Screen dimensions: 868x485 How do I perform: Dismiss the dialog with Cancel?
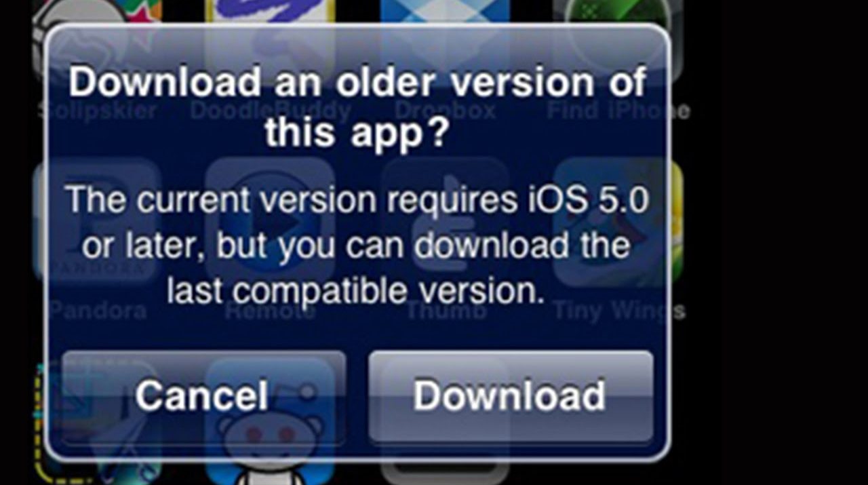pos(202,396)
